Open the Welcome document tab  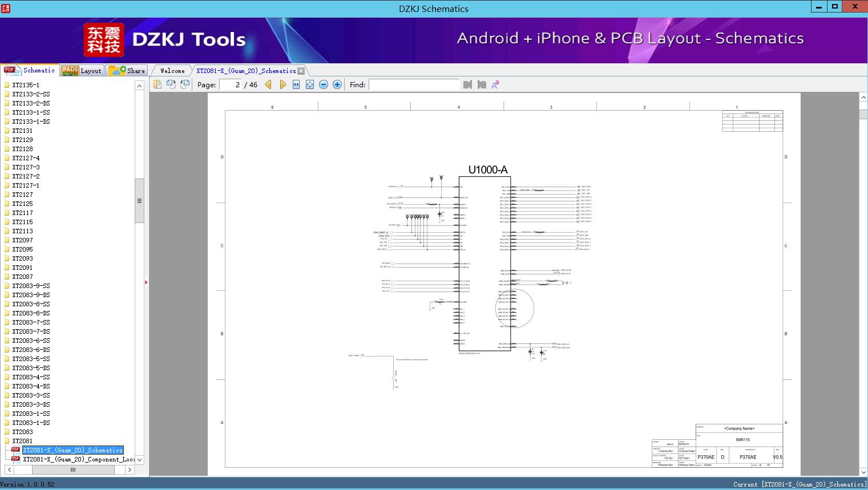click(x=172, y=71)
